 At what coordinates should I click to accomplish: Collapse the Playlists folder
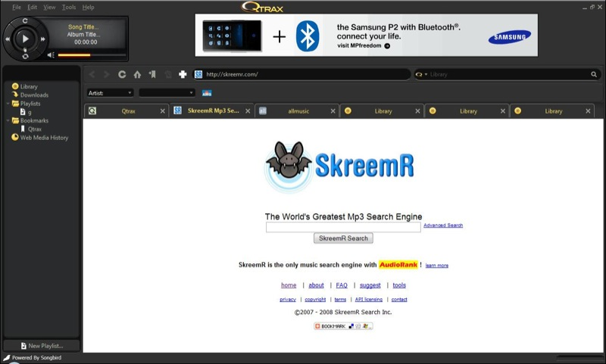8,104
